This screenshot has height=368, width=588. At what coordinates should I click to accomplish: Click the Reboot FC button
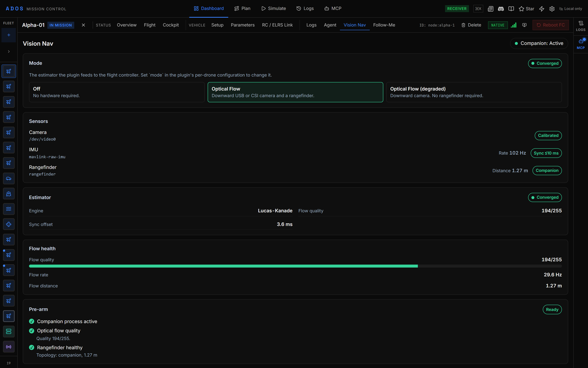pos(551,25)
